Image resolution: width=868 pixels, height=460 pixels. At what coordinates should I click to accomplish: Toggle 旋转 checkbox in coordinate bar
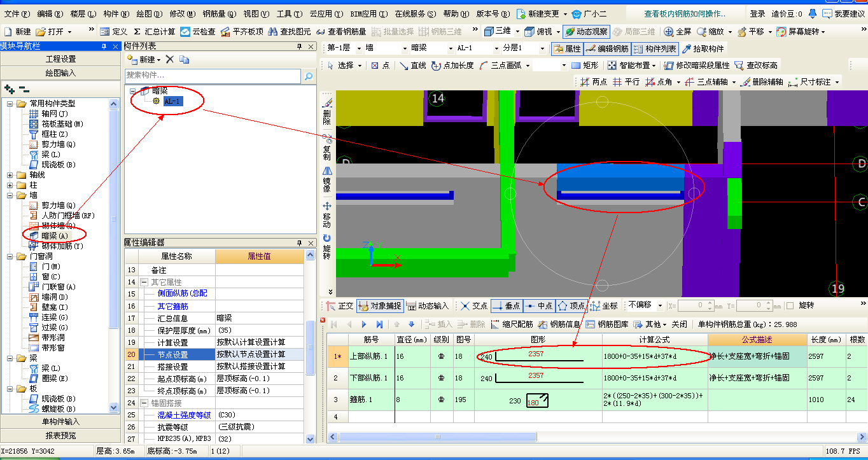pos(790,305)
